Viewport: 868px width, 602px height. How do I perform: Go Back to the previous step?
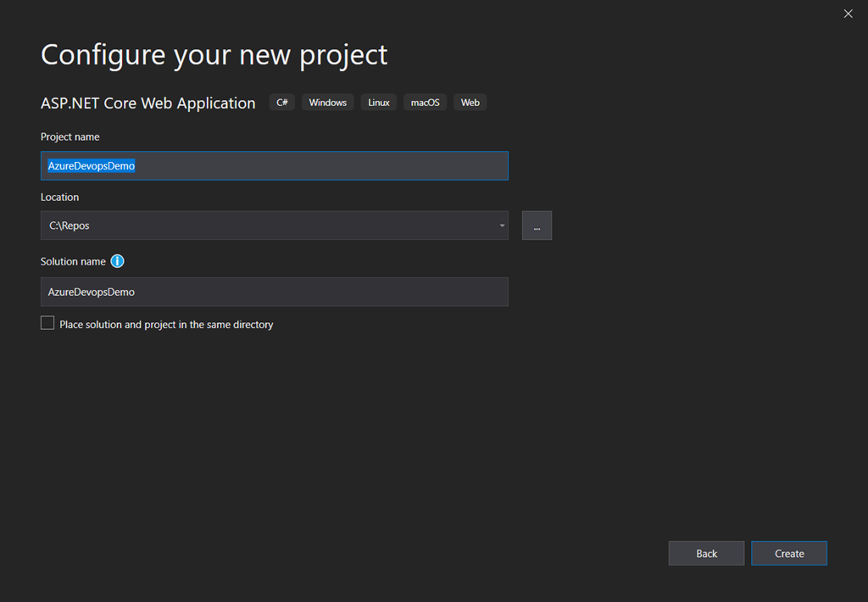pyautogui.click(x=706, y=554)
